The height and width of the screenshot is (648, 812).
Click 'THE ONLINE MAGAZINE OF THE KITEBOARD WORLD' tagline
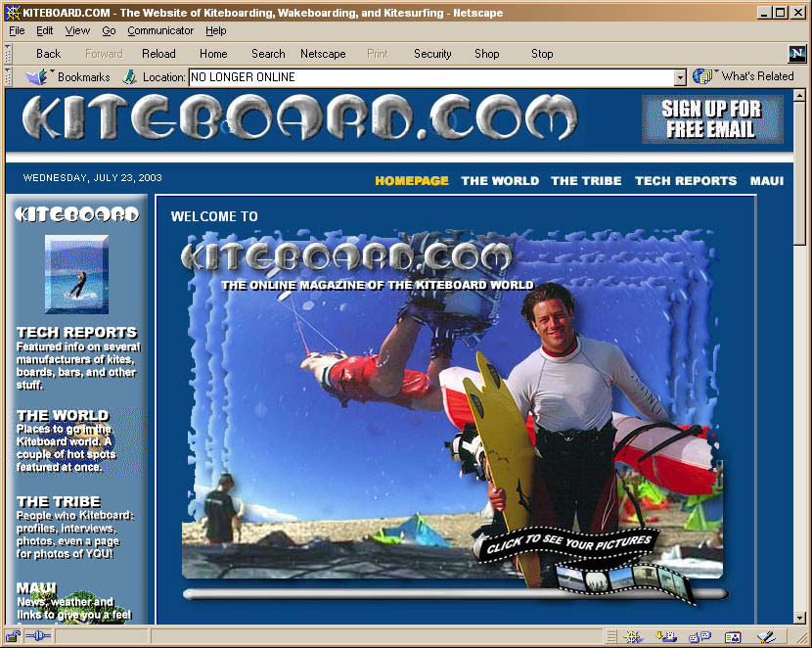(x=378, y=286)
